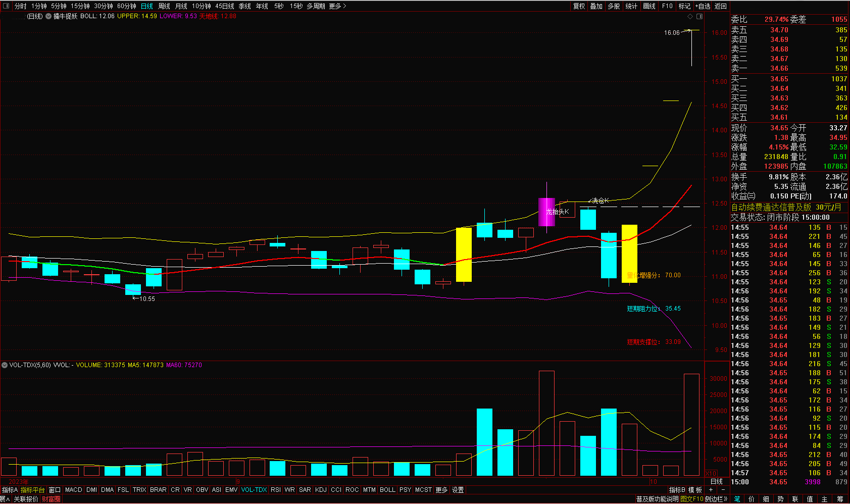
Task: Toggle the side panel icon near the diamond
Action: tap(699, 17)
